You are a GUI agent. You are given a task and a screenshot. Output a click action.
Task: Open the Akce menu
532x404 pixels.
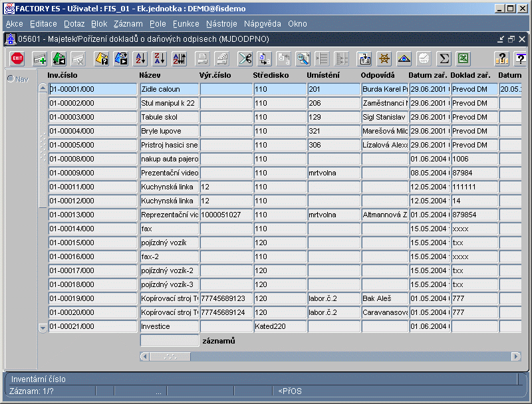click(x=14, y=24)
